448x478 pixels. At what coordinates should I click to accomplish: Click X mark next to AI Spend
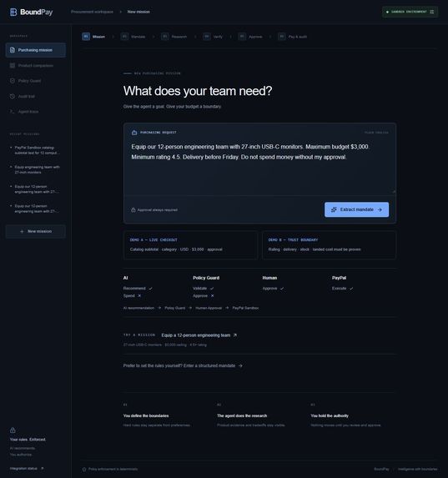coord(139,295)
